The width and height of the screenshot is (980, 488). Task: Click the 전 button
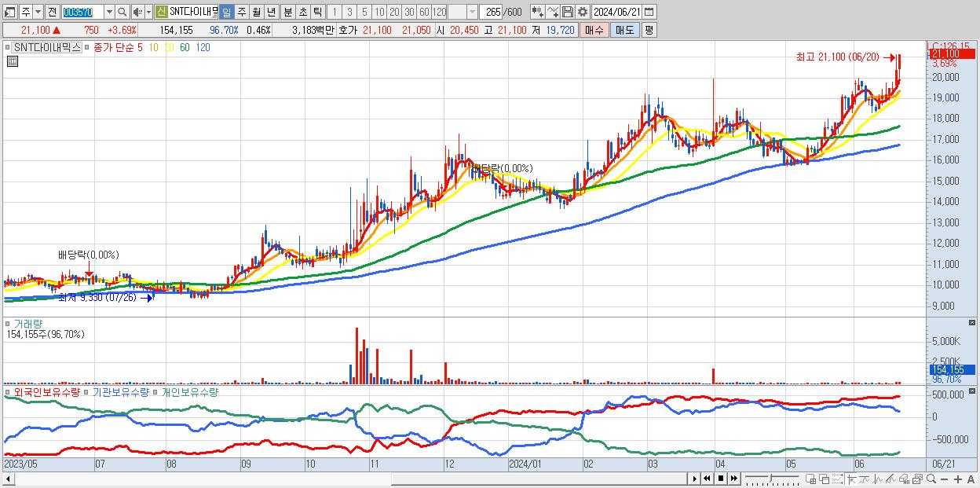click(52, 12)
